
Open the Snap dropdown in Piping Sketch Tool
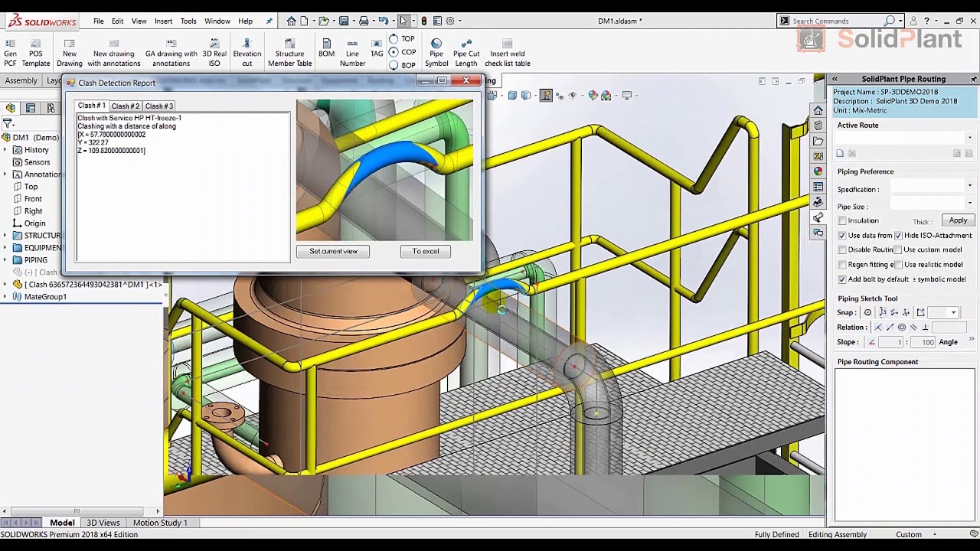click(x=953, y=312)
